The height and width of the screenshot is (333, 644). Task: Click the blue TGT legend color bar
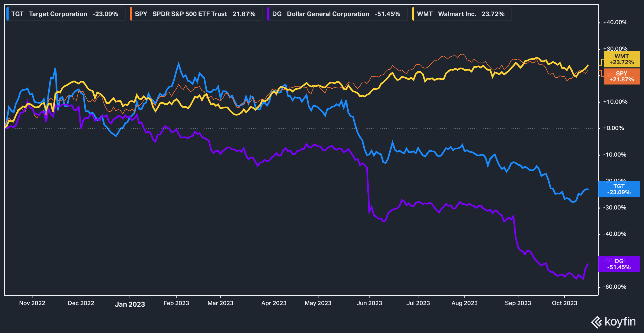pyautogui.click(x=8, y=14)
